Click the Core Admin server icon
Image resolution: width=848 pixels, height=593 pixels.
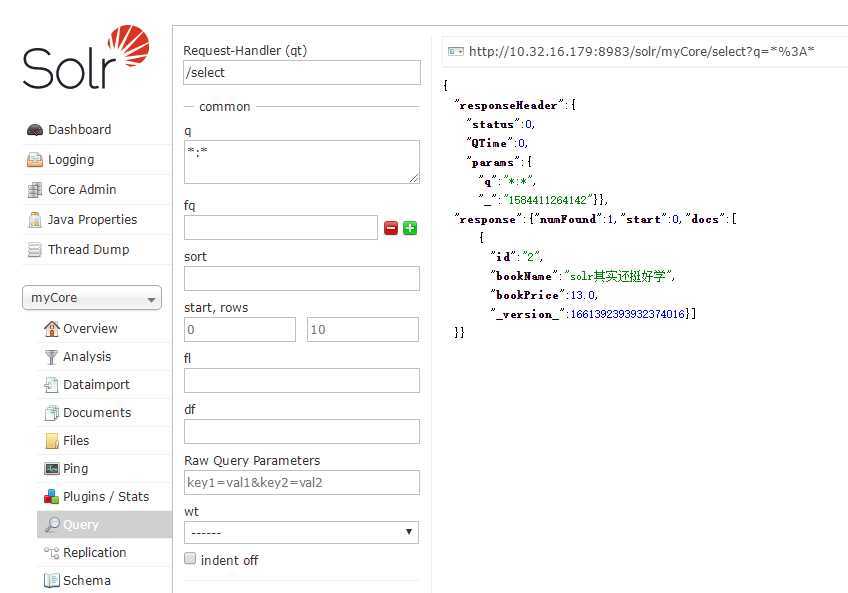pyautogui.click(x=35, y=190)
